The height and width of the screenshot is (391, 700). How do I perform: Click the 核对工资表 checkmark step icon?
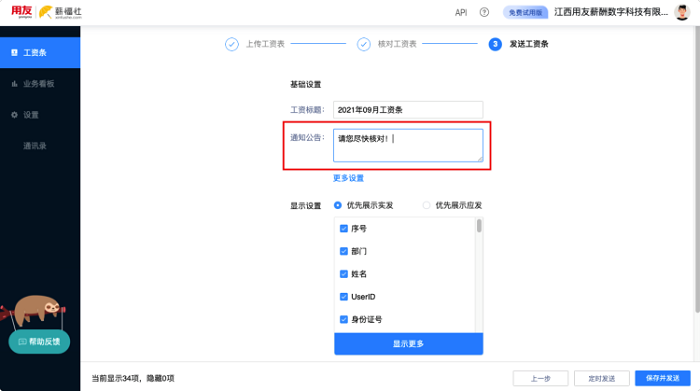point(363,44)
